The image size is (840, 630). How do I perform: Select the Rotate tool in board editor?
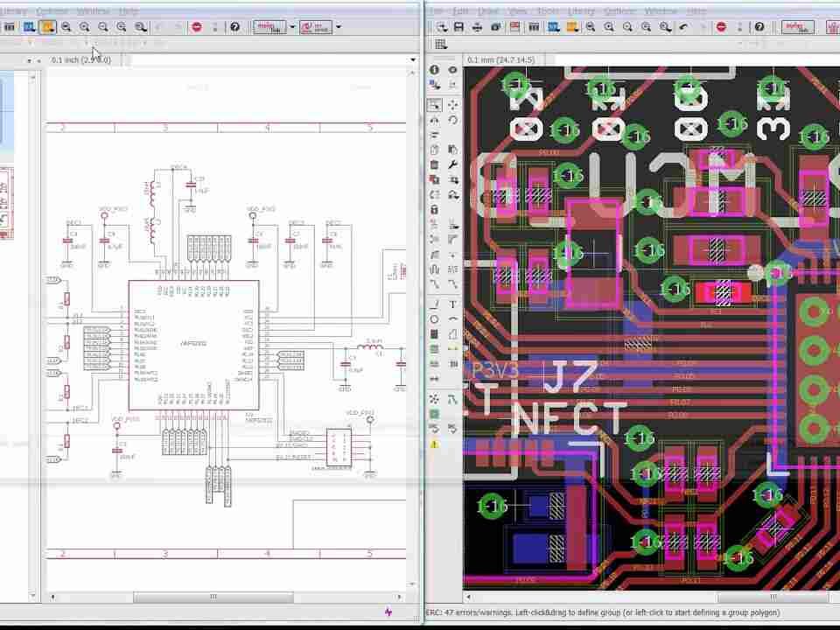pyautogui.click(x=452, y=120)
